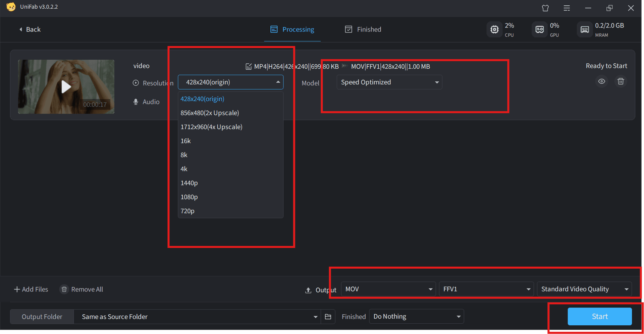Viewport: 644px width, 334px height.
Task: Choose 856x480(2x Upscale) resolution
Action: tap(230, 113)
